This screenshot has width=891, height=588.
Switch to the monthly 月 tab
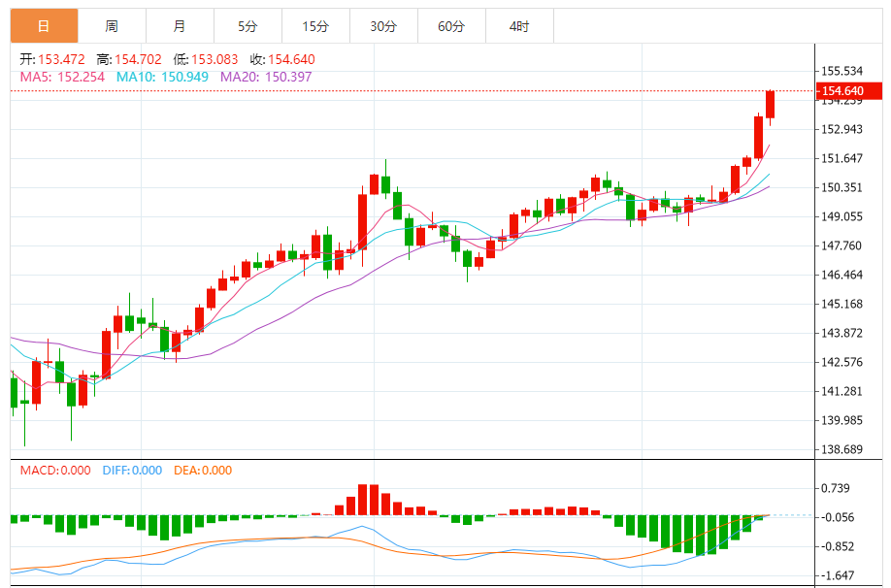coord(181,26)
